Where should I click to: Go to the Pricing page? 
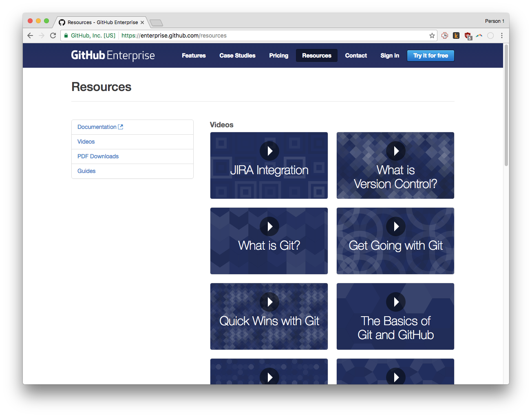pos(278,55)
